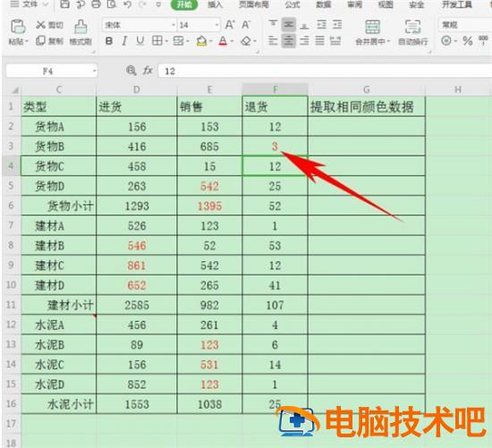Open the Formulas ribbon tab
The width and height of the screenshot is (492, 448).
click(293, 4)
